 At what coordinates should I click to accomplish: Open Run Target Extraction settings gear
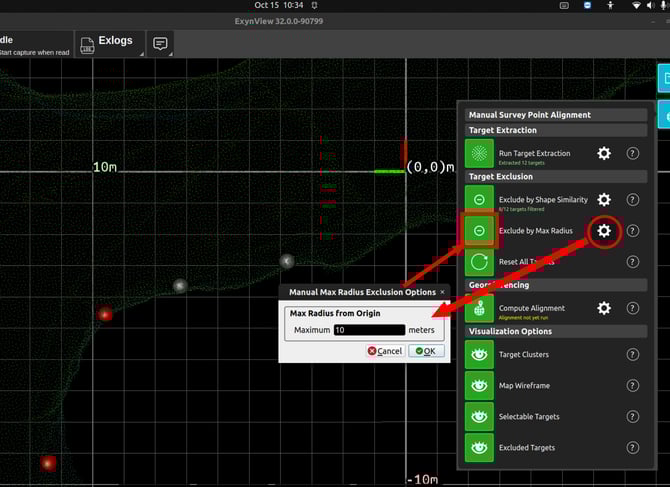(x=604, y=154)
